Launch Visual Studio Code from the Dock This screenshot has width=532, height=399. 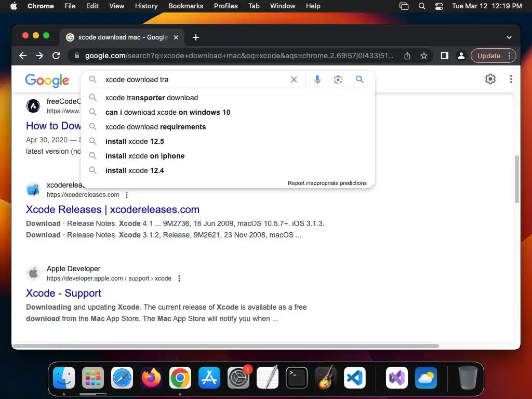point(354,378)
